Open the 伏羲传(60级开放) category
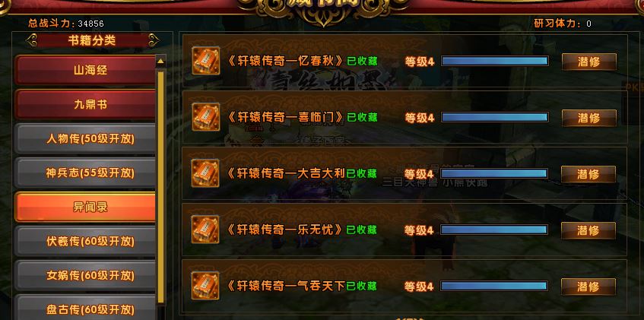 (85, 241)
